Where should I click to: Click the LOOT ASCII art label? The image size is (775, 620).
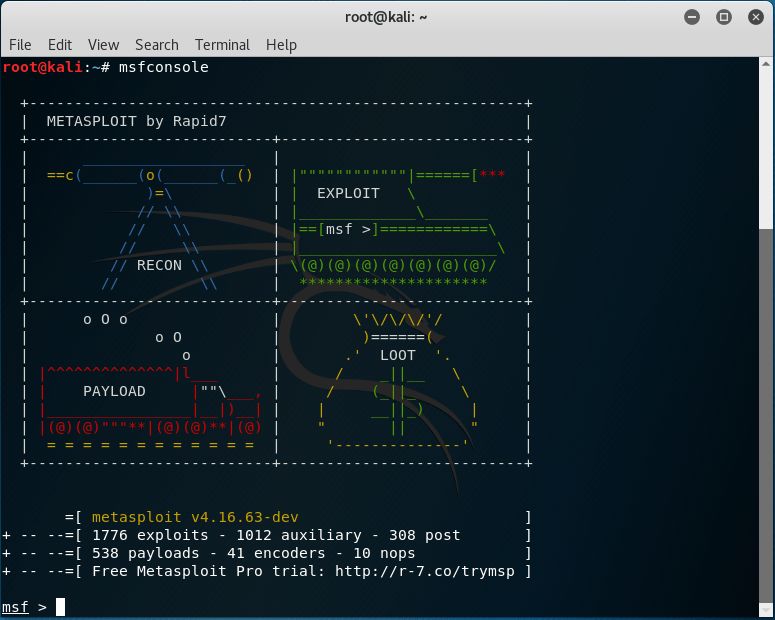[397, 355]
